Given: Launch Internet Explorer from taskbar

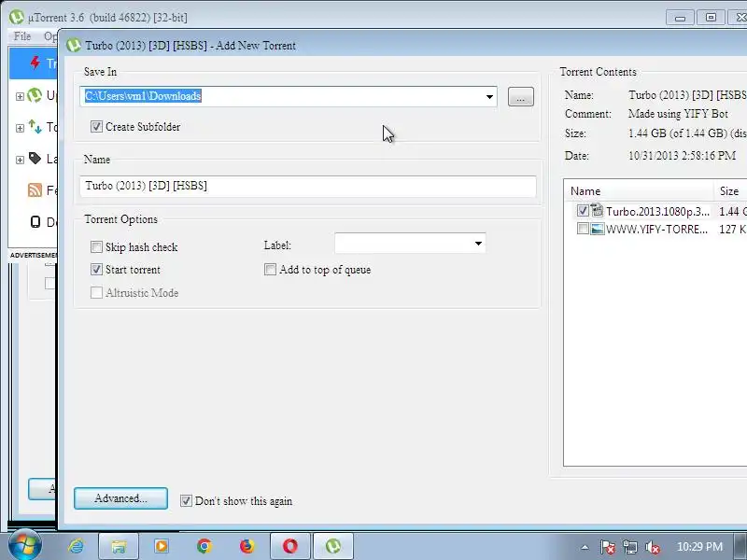Looking at the screenshot, I should point(76,546).
